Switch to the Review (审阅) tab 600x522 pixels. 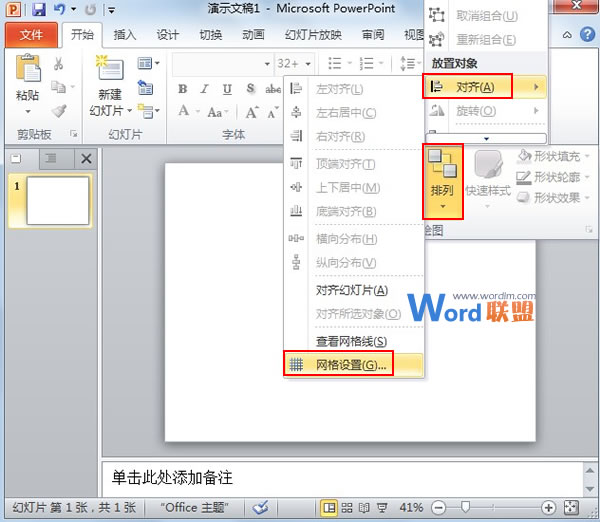pos(373,35)
